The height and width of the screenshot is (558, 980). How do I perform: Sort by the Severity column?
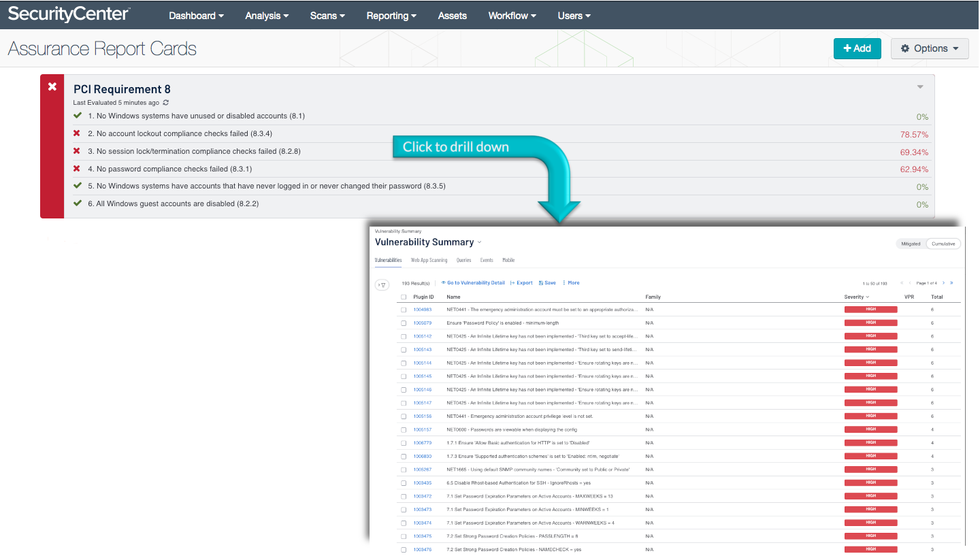click(x=857, y=297)
